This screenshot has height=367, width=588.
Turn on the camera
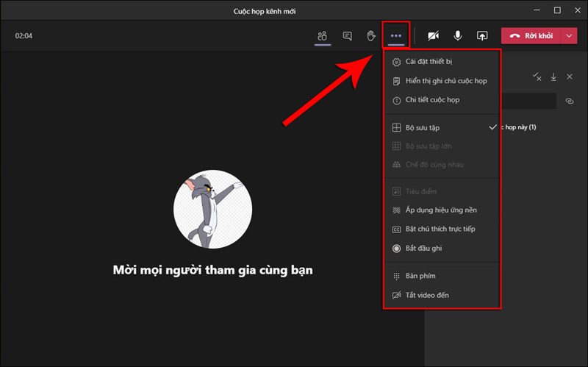coord(433,35)
